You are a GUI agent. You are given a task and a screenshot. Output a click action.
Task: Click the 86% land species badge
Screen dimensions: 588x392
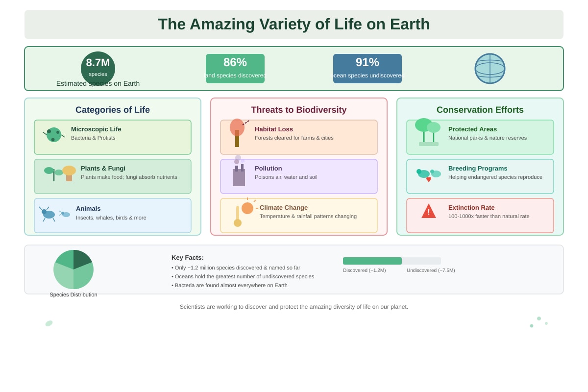click(235, 69)
